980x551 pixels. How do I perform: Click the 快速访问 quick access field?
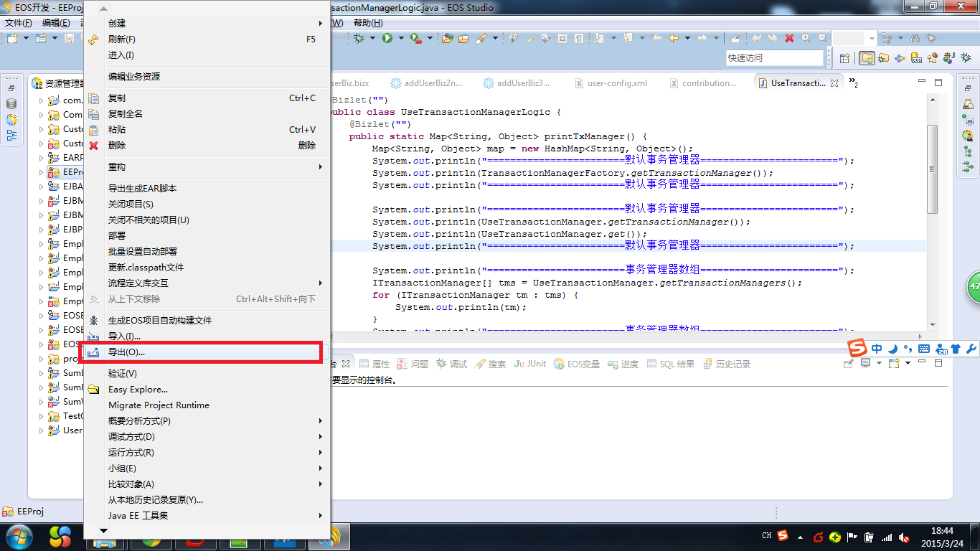tap(775, 58)
